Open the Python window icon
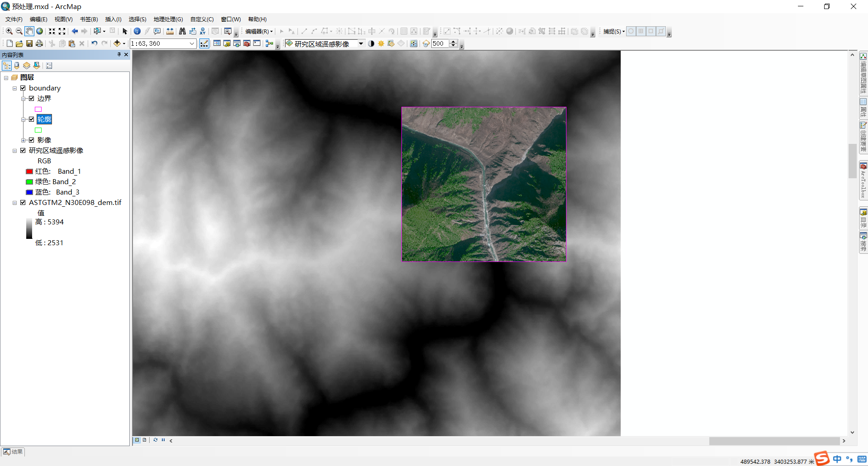Viewport: 868px width, 466px height. pyautogui.click(x=257, y=43)
